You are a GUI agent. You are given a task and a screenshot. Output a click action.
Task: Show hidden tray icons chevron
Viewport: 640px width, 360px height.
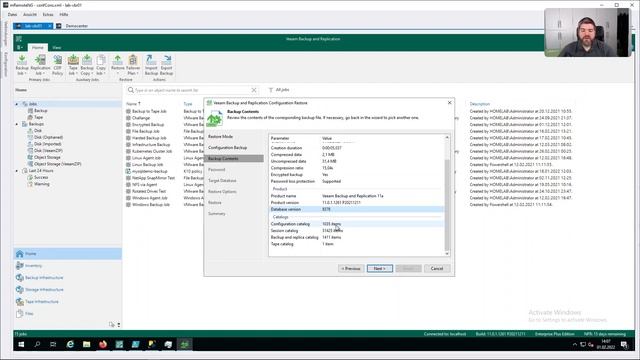click(x=575, y=344)
